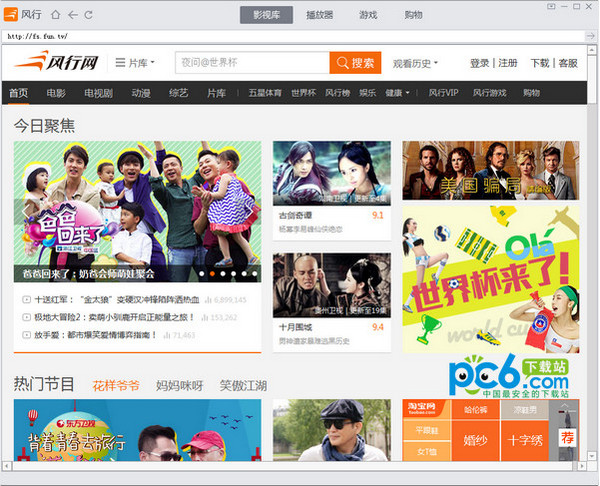Select the second carousel dot indicator
The image size is (600, 486).
tap(212, 274)
